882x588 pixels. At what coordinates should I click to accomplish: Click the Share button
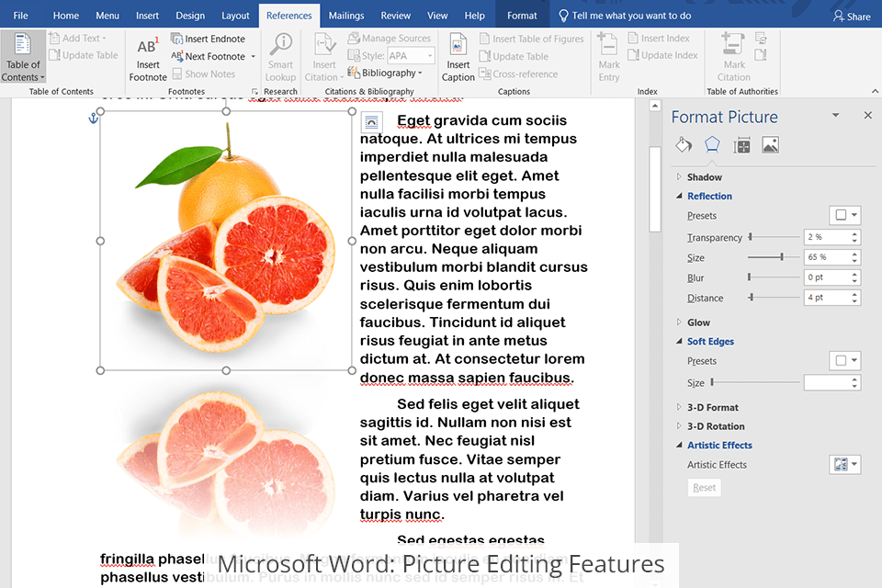pyautogui.click(x=852, y=16)
